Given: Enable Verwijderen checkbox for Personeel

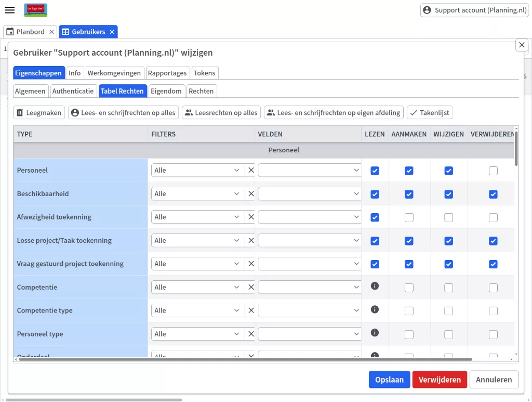Looking at the screenshot, I should [493, 171].
